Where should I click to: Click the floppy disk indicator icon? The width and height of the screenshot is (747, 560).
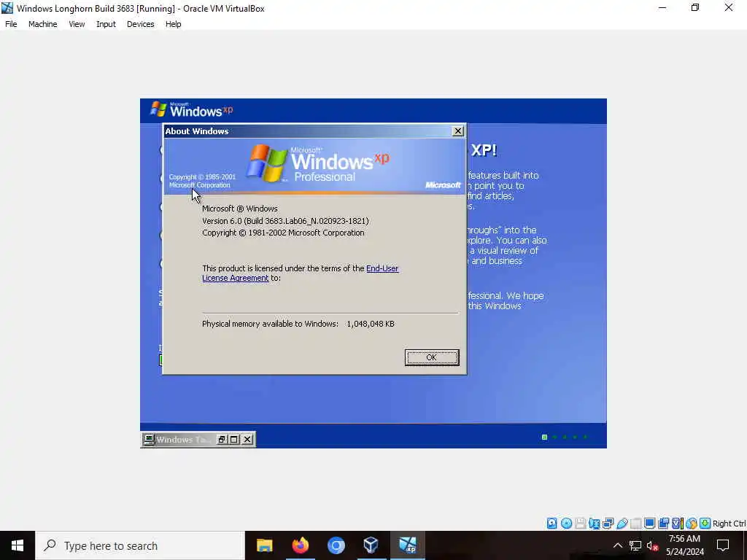pos(580,524)
